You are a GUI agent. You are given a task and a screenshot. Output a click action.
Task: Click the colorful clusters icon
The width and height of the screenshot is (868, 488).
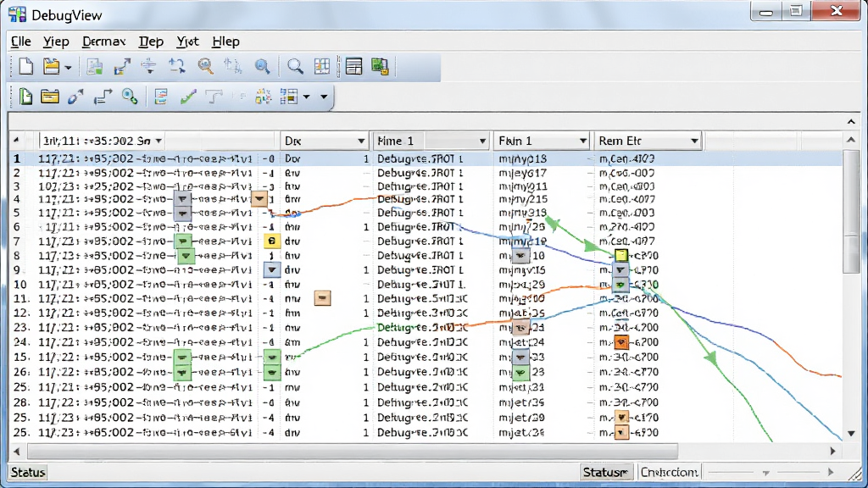[x=263, y=97]
